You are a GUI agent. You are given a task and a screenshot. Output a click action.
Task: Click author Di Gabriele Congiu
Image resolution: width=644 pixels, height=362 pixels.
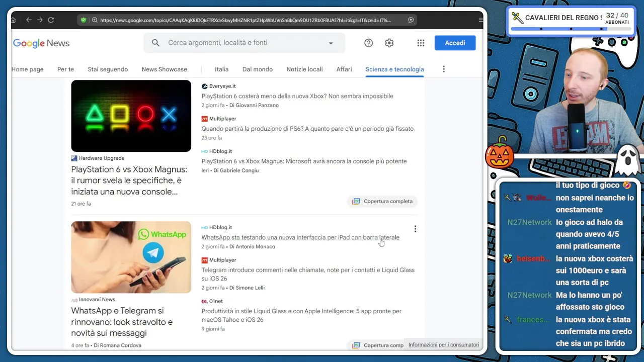coord(236,170)
